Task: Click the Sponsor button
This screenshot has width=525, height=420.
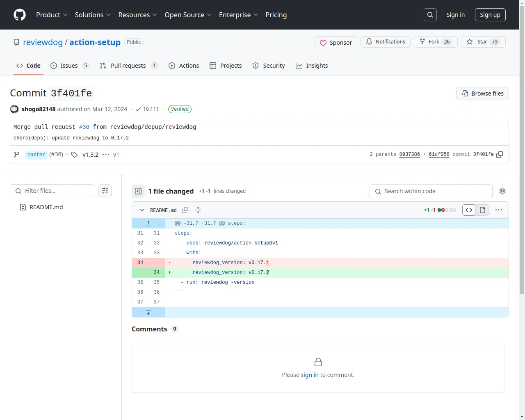Action: (x=336, y=43)
